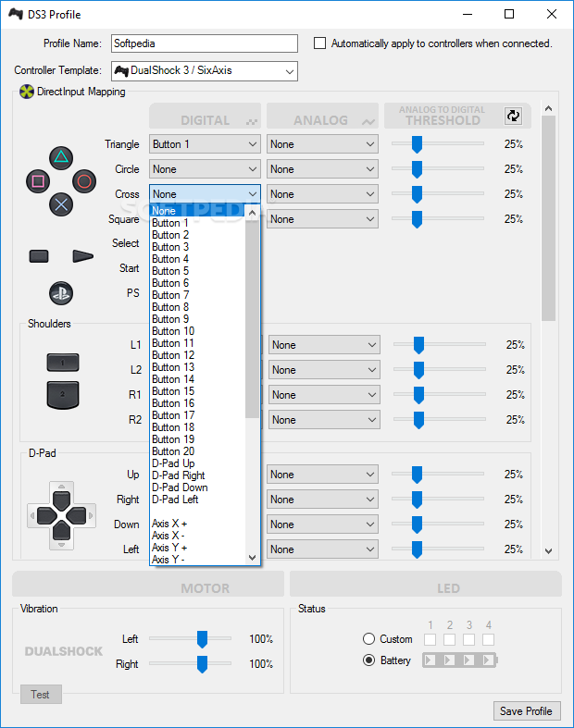Click the Square button icon

[x=38, y=181]
